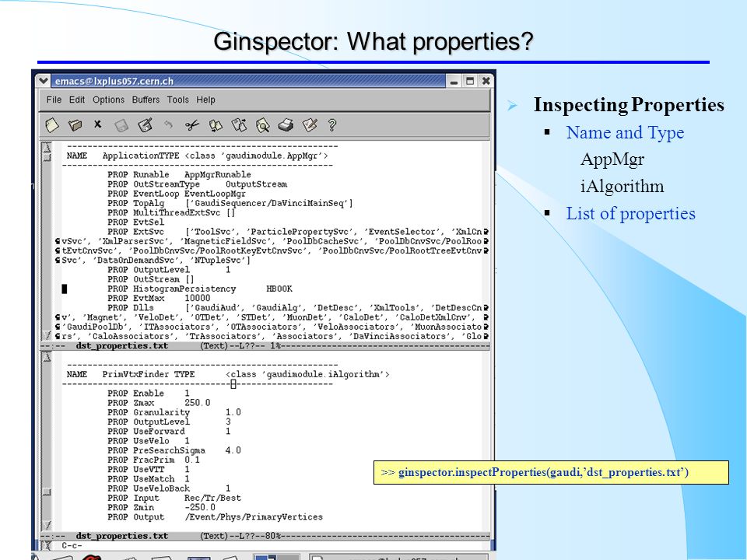Click the Copy toolbar icon
This screenshot has width=747, height=560.
point(216,126)
